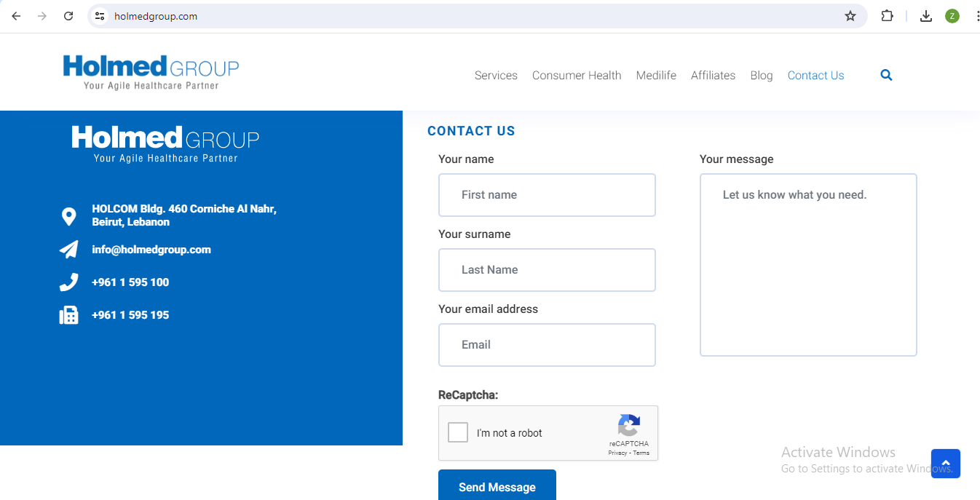Click the First name input field

point(547,195)
